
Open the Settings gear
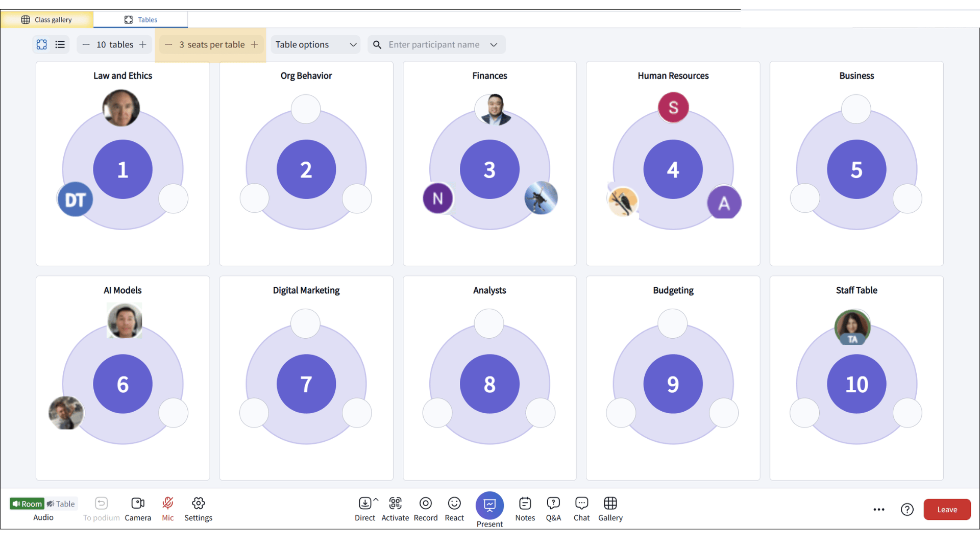(x=198, y=509)
